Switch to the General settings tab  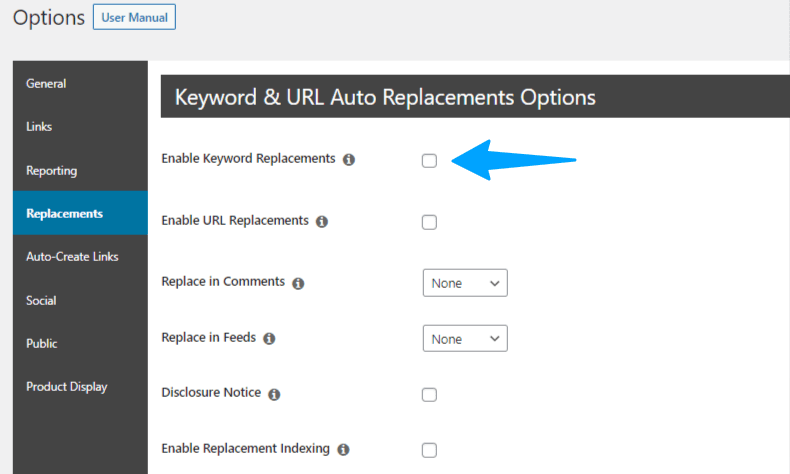click(46, 84)
